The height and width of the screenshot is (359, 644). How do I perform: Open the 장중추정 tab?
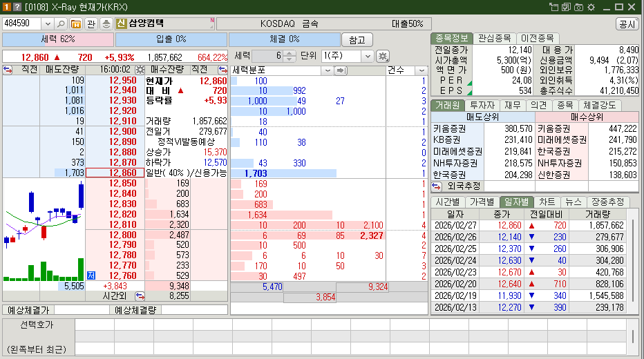tap(608, 202)
